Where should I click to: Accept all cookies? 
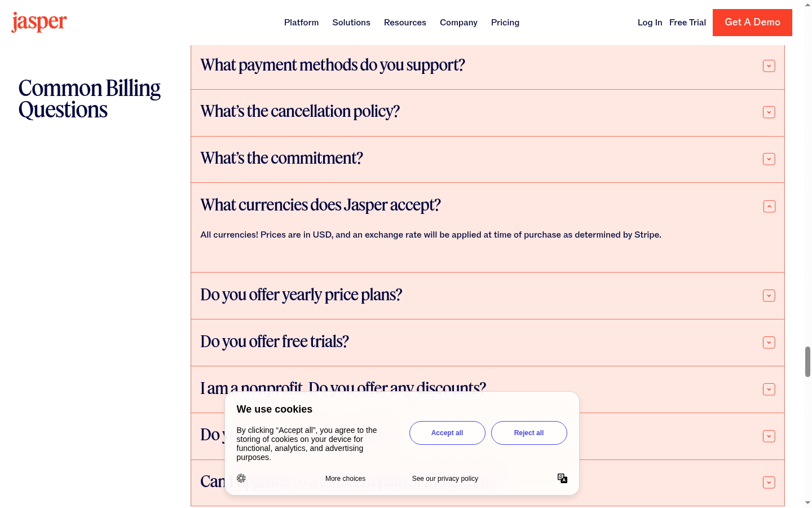[447, 433]
